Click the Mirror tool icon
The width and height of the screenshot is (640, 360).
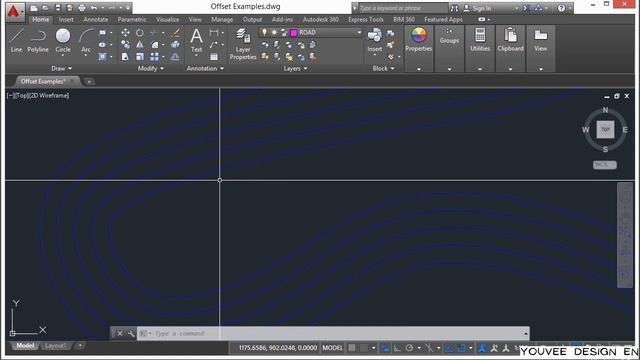pyautogui.click(x=140, y=44)
